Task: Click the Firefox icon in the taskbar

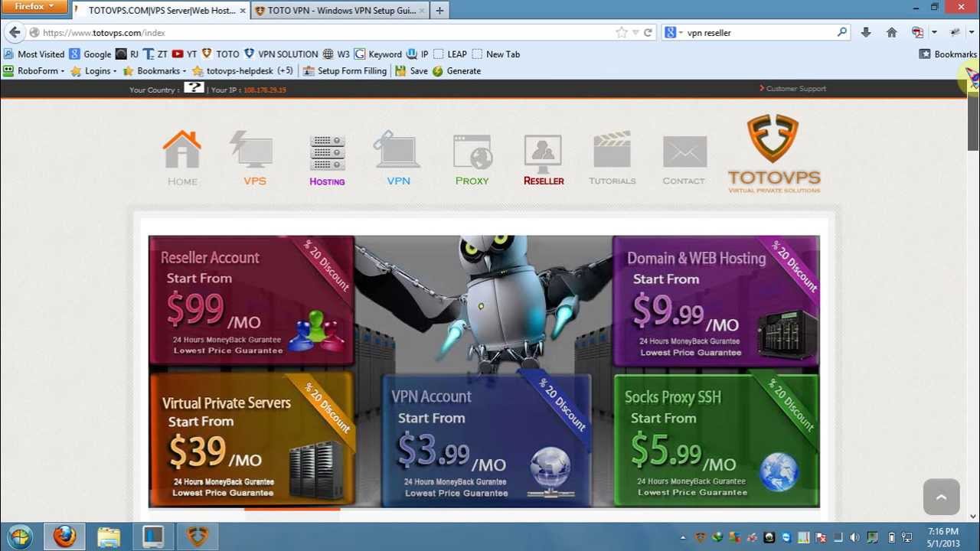Action: pyautogui.click(x=64, y=536)
